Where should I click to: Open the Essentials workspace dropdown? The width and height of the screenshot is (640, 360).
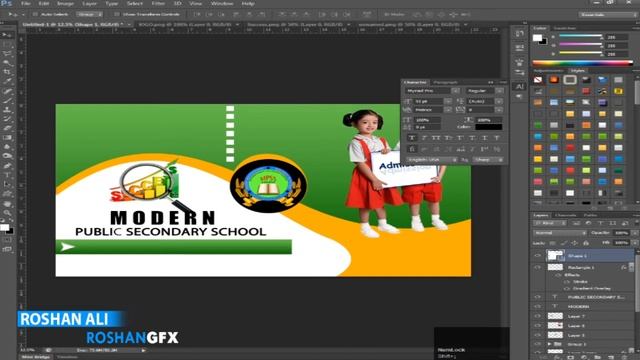point(608,14)
